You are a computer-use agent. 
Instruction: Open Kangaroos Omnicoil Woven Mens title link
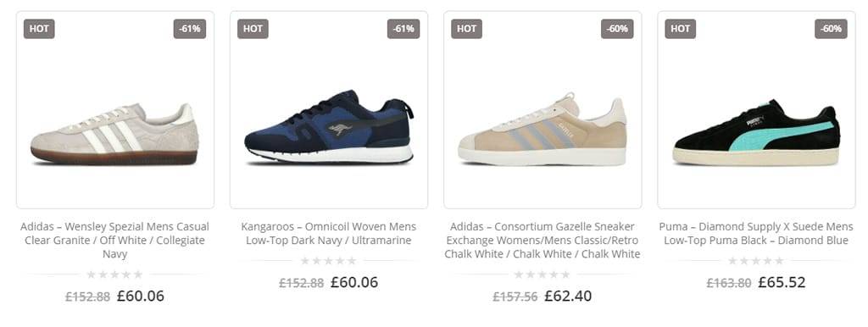click(x=329, y=234)
